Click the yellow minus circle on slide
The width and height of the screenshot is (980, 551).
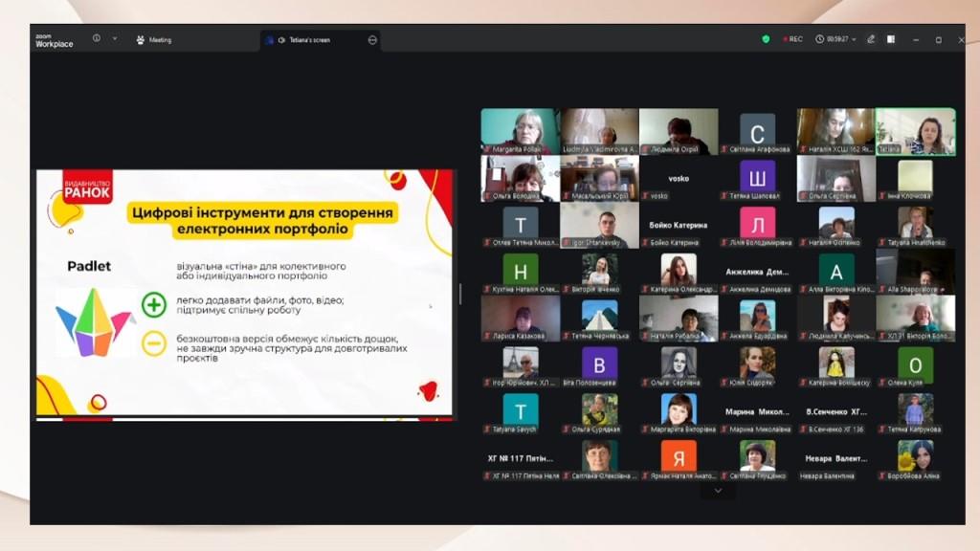[154, 344]
